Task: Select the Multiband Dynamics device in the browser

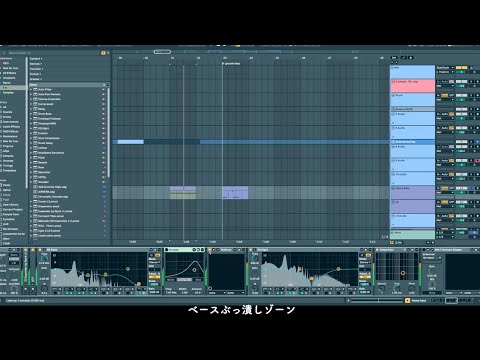Action: coord(51,153)
